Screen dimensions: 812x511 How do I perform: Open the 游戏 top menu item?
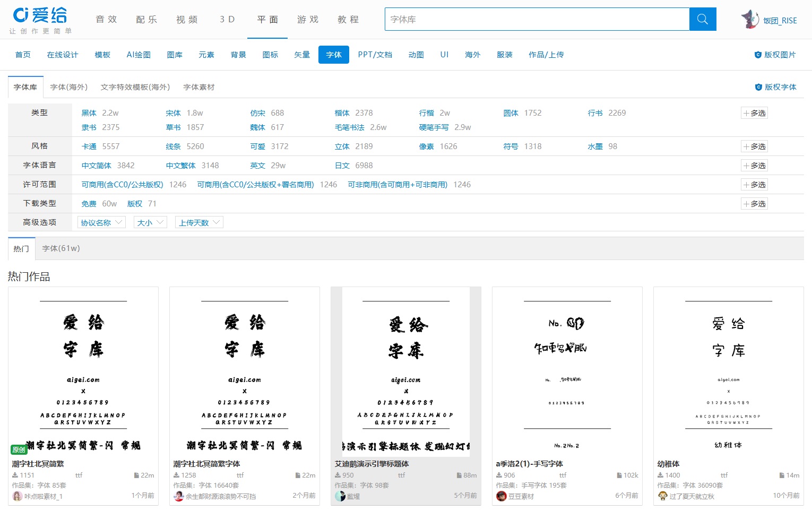[308, 20]
